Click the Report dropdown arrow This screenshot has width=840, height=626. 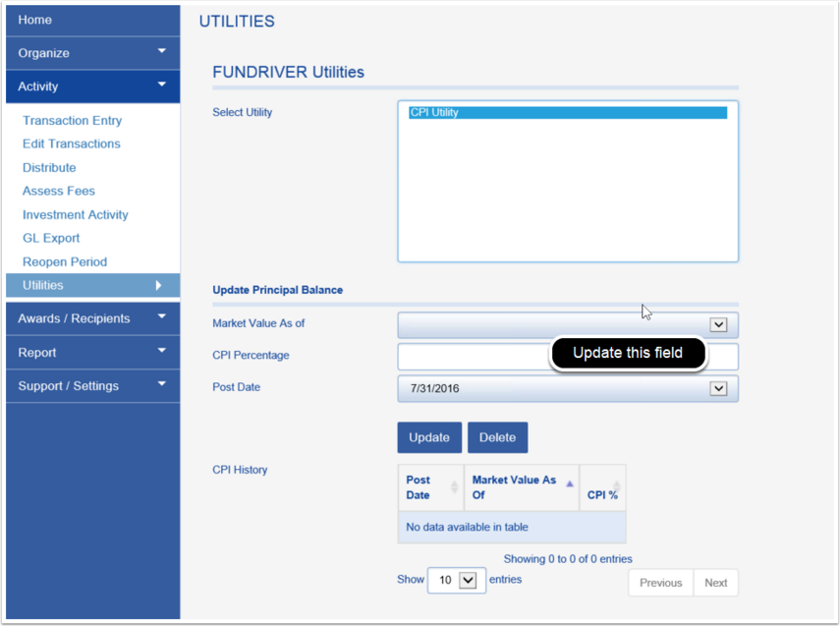click(x=162, y=350)
